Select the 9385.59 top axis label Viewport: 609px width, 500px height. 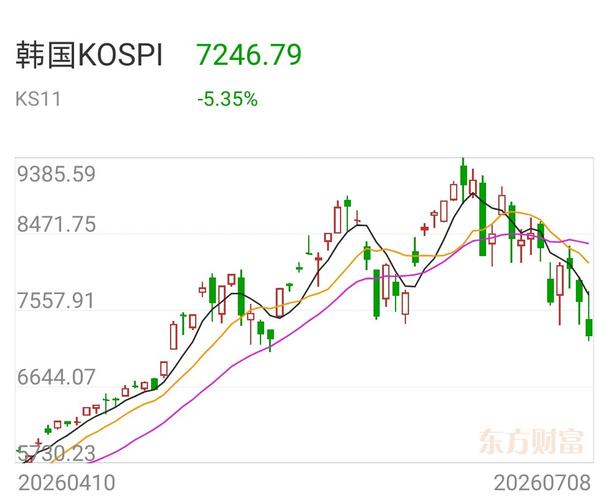coord(57,174)
